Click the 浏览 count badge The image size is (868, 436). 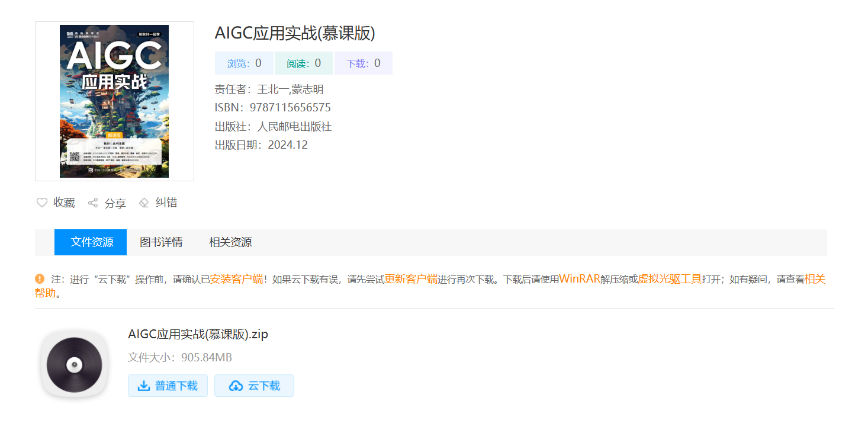click(x=244, y=63)
